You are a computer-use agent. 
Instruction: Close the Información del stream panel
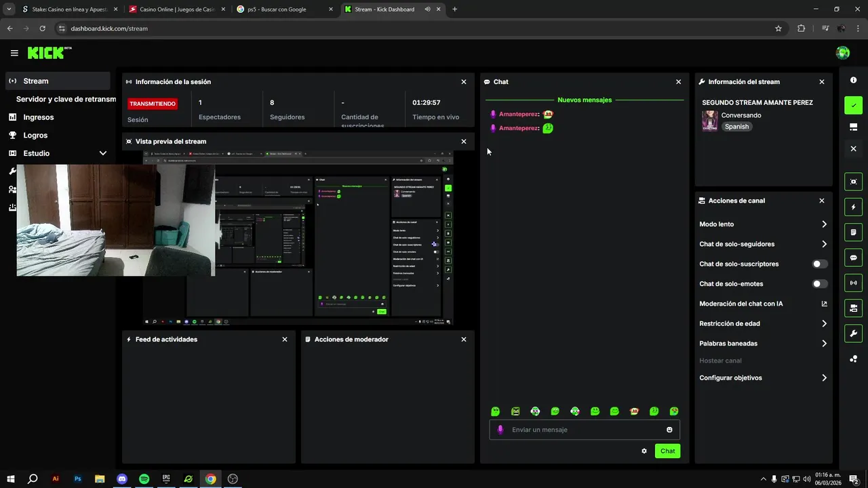[x=822, y=82]
